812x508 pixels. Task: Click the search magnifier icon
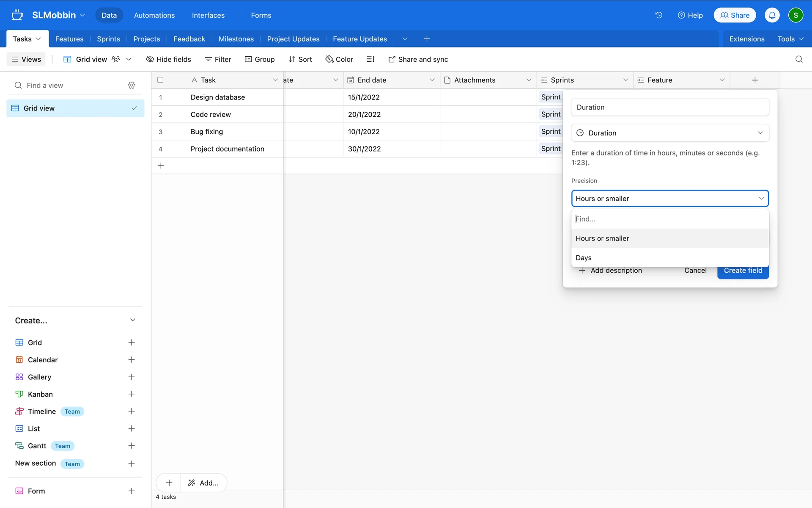click(x=798, y=59)
